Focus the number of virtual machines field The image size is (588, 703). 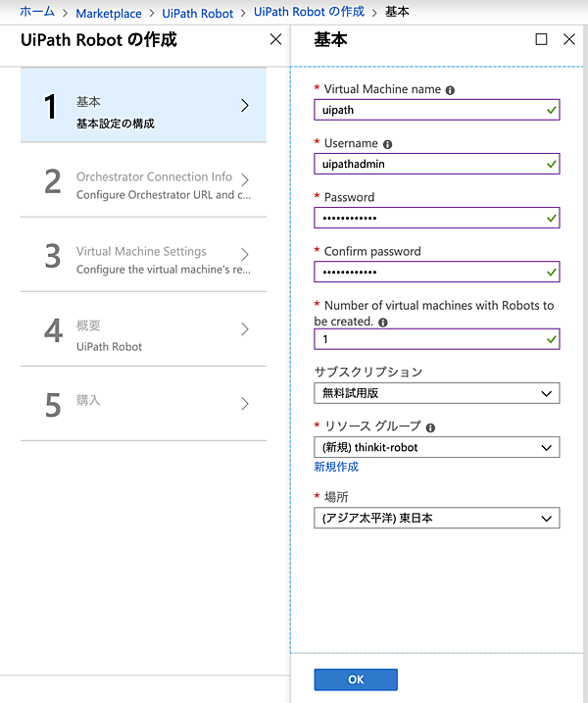(x=436, y=339)
